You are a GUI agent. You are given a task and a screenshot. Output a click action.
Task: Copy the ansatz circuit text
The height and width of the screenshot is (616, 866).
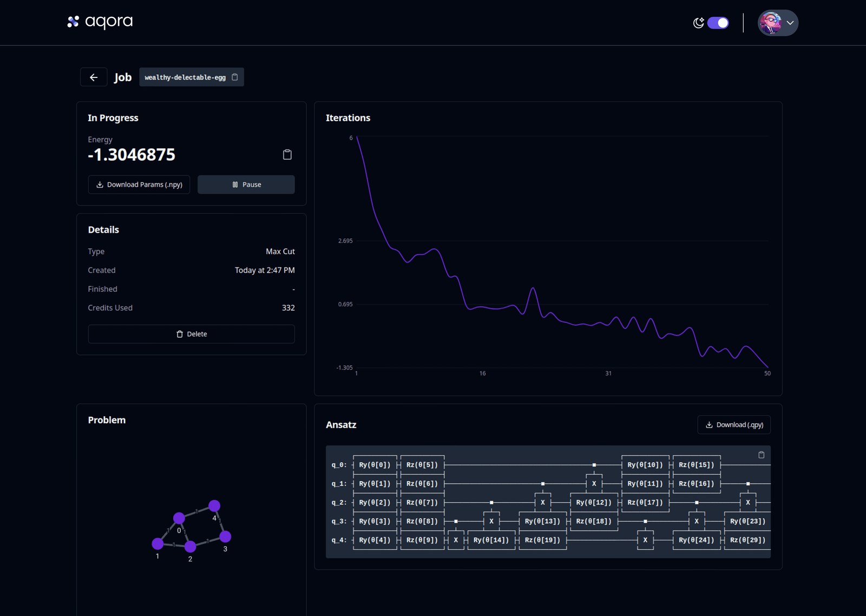pos(762,455)
